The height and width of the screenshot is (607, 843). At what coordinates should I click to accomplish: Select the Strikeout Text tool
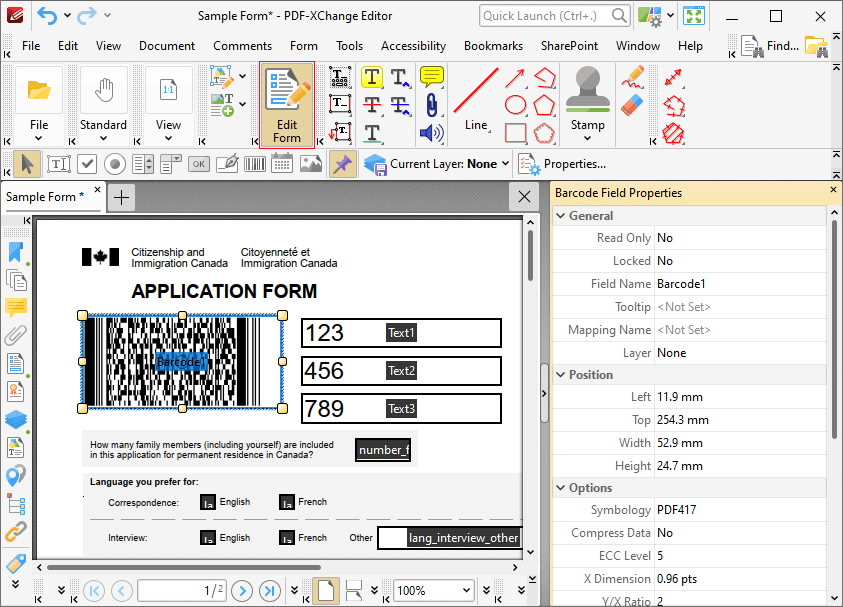point(372,105)
